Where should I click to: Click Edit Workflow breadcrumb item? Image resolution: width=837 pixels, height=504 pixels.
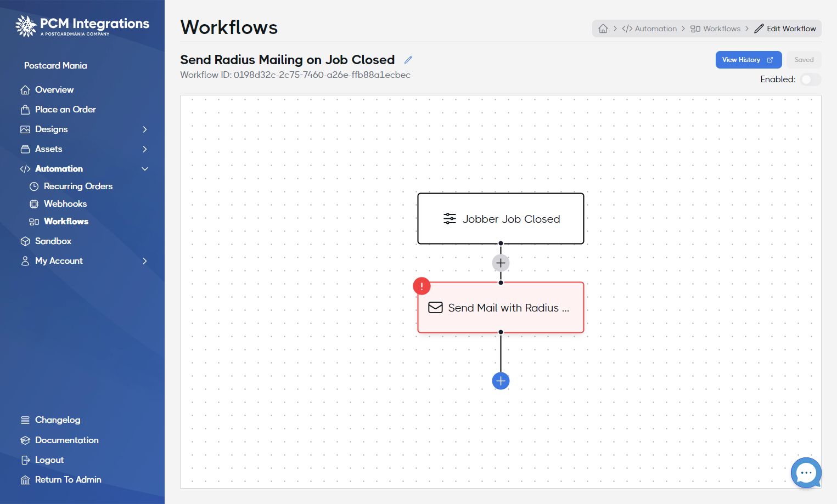(x=785, y=29)
